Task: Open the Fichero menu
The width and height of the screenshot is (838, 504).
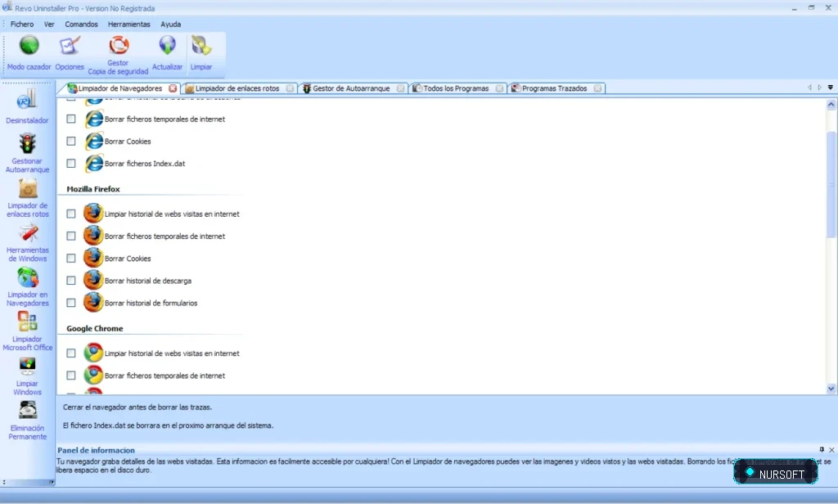Action: coord(22,24)
